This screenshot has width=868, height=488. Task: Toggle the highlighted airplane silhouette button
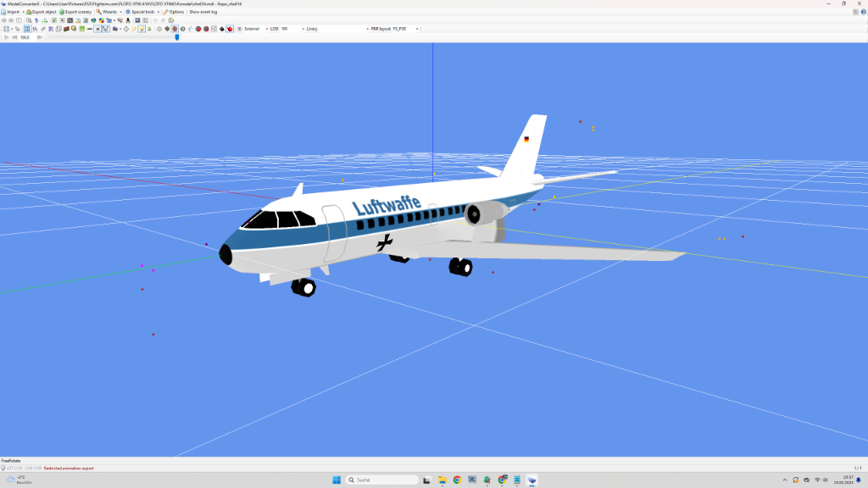click(x=97, y=29)
